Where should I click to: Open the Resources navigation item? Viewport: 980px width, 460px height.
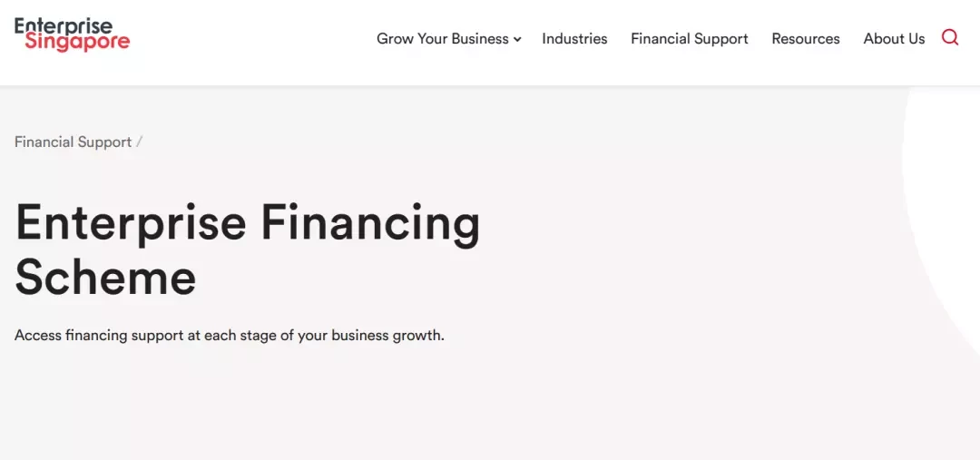pyautogui.click(x=806, y=39)
